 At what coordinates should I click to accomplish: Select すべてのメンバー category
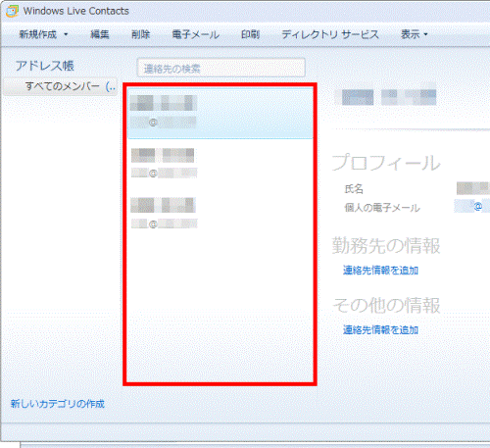coord(61,86)
